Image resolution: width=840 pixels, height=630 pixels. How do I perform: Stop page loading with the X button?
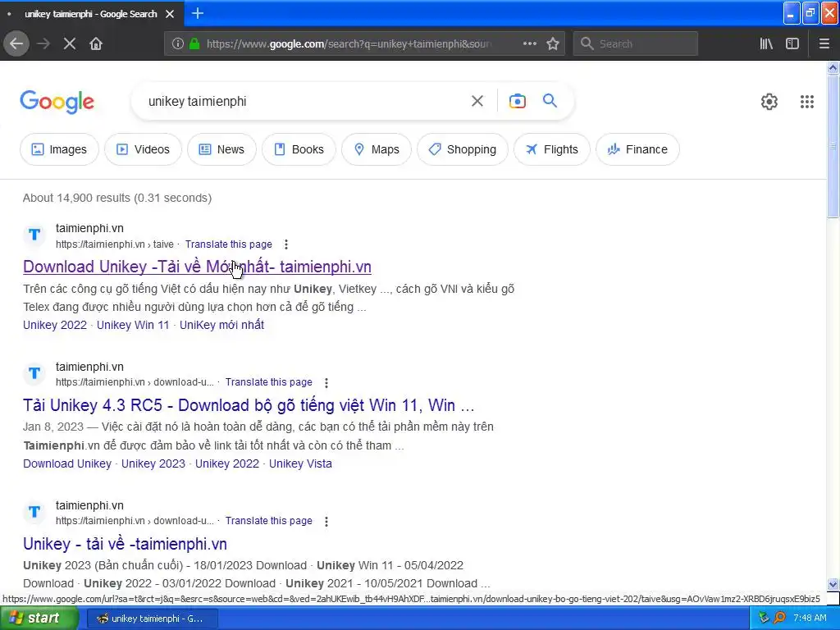pyautogui.click(x=70, y=43)
